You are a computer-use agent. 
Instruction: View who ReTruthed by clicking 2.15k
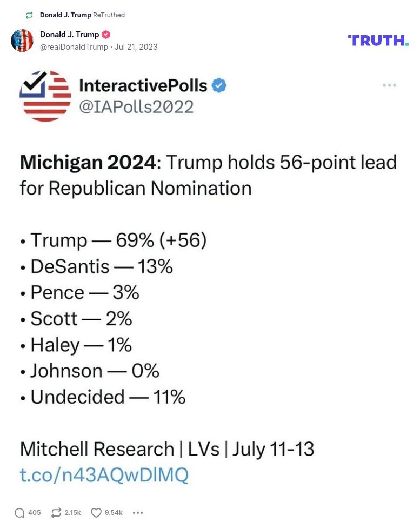coord(72,512)
